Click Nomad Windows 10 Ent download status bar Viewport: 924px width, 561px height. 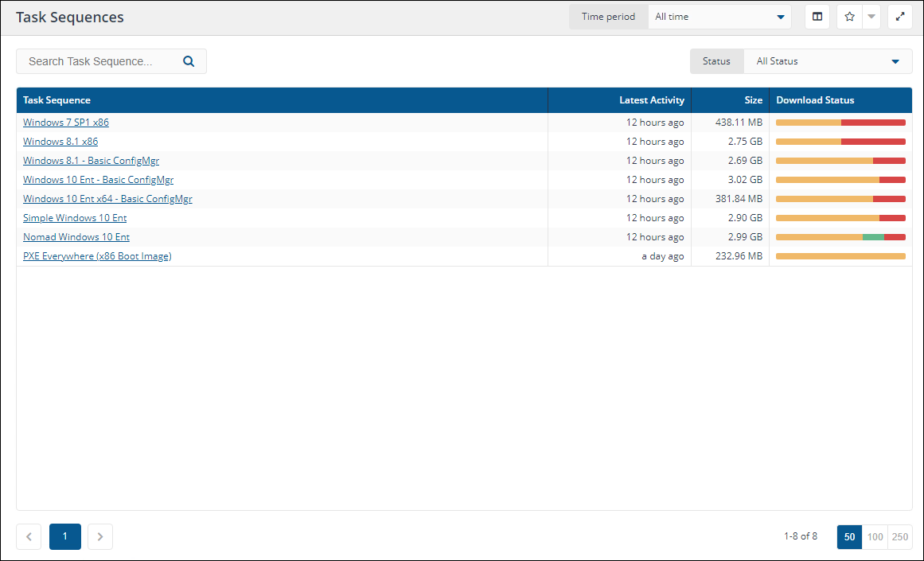point(840,237)
